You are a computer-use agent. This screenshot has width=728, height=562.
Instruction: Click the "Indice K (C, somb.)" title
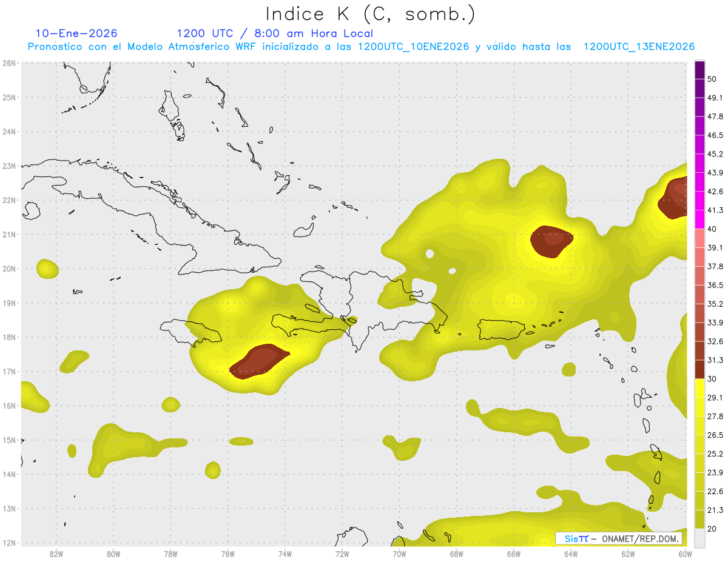click(370, 14)
